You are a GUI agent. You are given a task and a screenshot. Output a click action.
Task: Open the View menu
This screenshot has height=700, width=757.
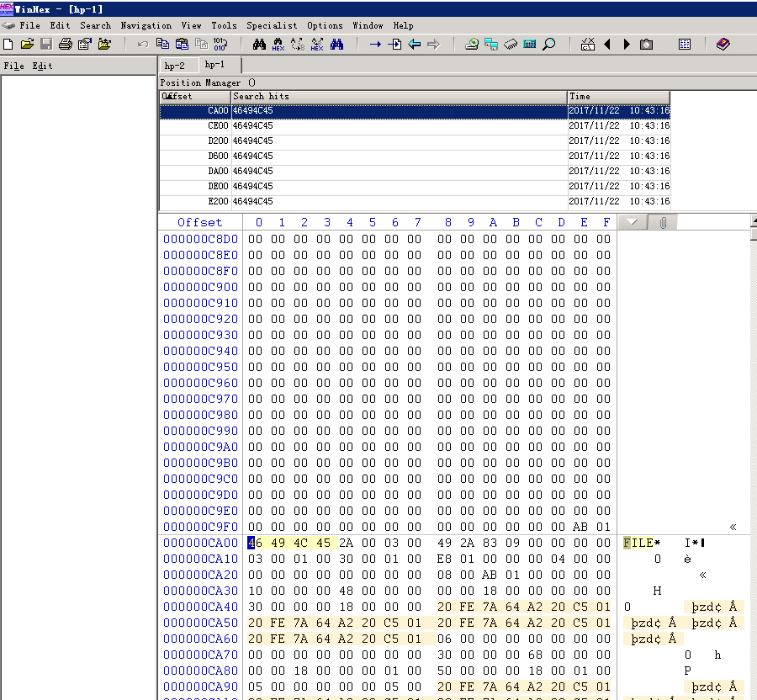pos(191,25)
